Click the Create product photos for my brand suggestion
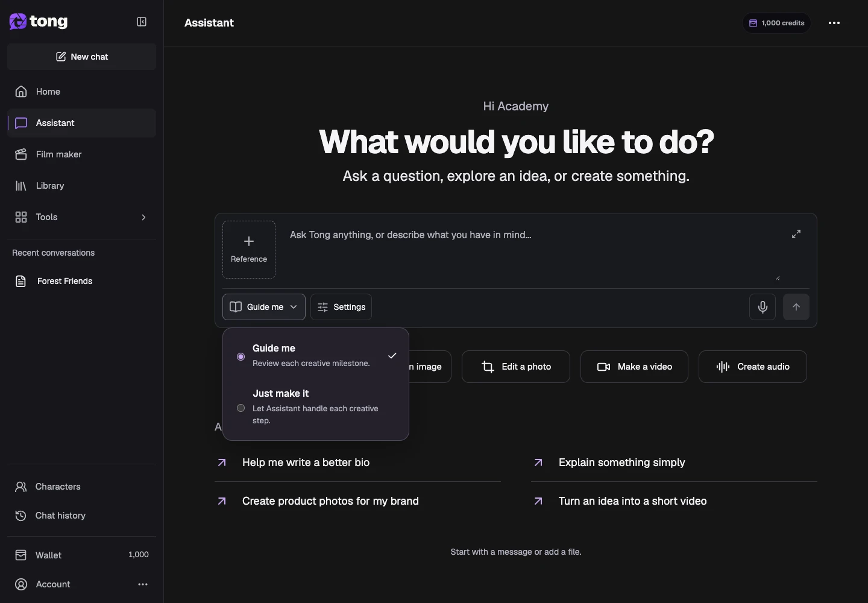The height and width of the screenshot is (603, 868). click(x=357, y=501)
